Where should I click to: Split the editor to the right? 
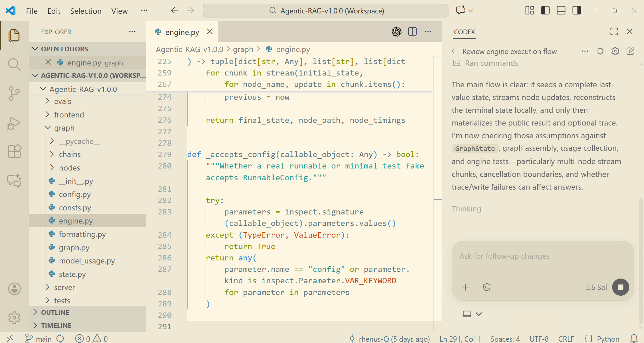412,32
